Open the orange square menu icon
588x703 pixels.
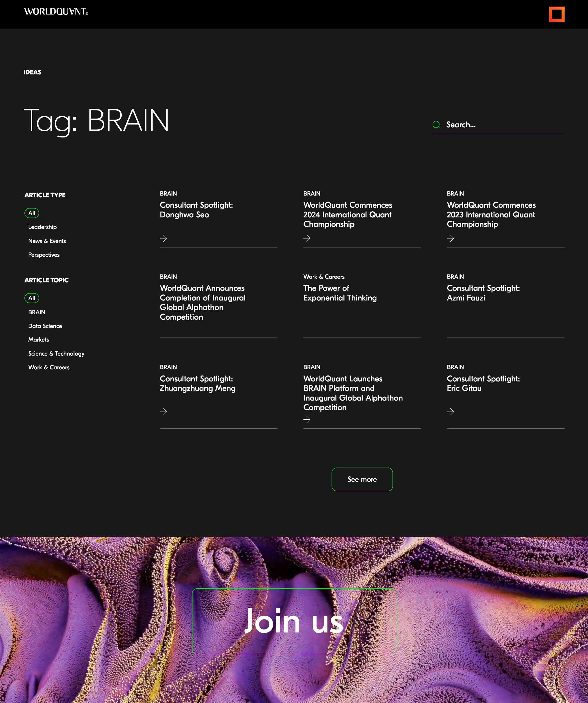(557, 14)
